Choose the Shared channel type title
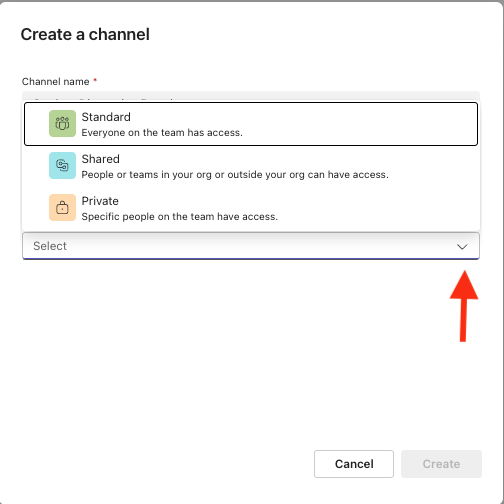504x504 pixels. pyautogui.click(x=100, y=159)
